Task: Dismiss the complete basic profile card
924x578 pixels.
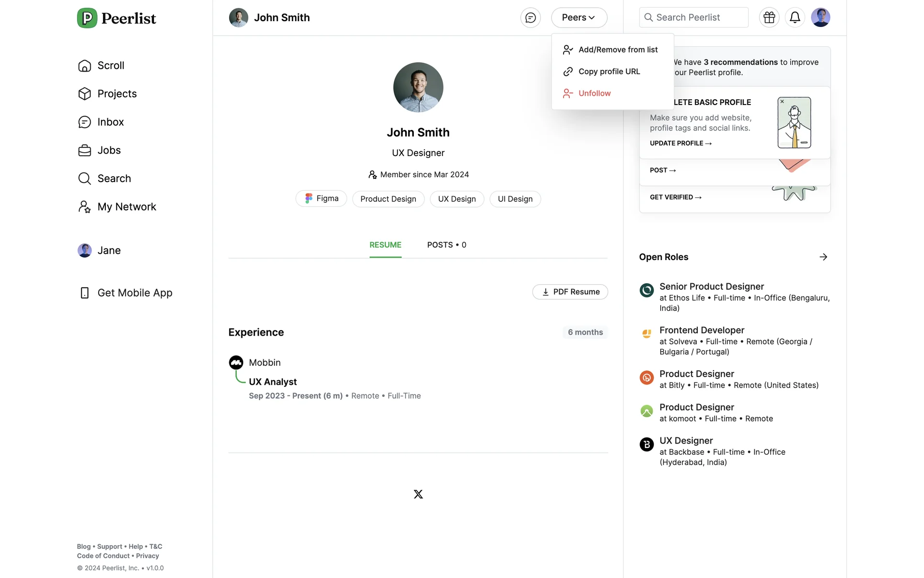Action: coord(782,102)
